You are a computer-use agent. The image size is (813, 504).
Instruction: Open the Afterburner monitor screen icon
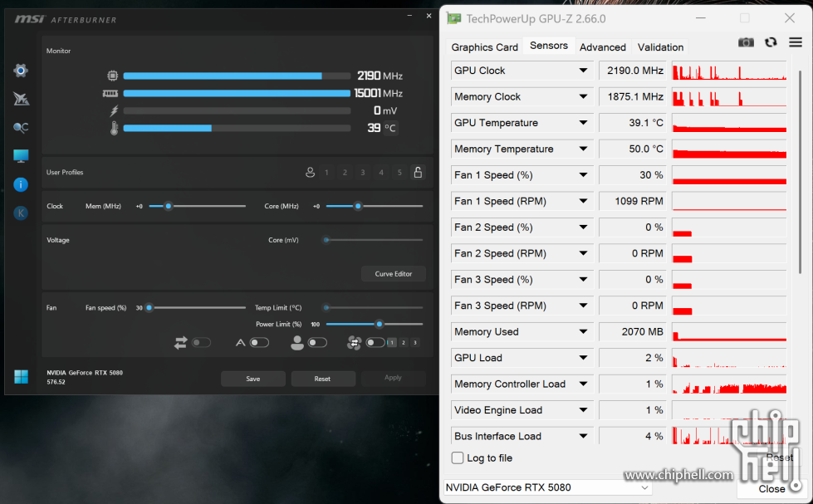[x=21, y=156]
